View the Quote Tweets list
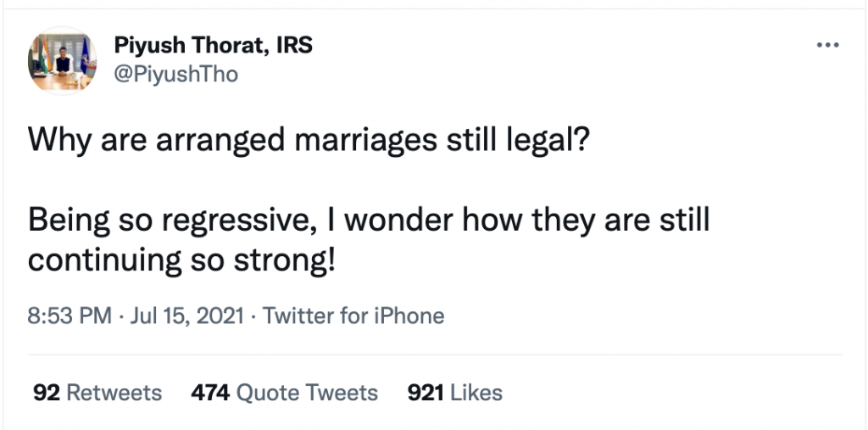Screen dimensions: 868x430 coord(307,393)
